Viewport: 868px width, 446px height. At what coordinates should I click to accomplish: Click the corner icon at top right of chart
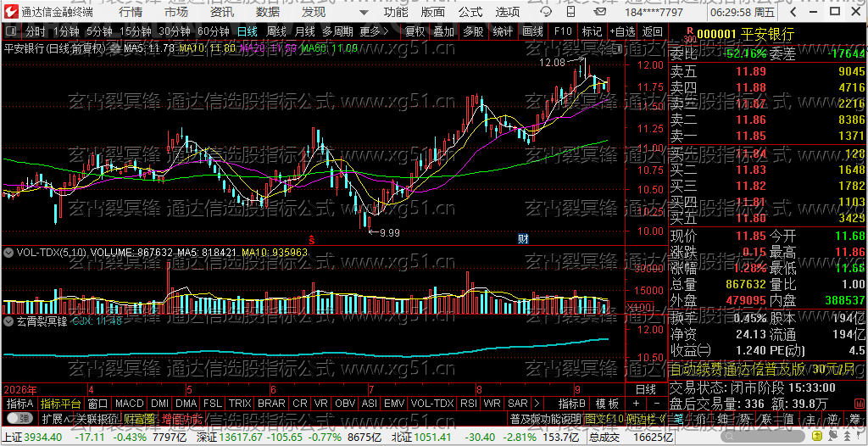(x=617, y=49)
